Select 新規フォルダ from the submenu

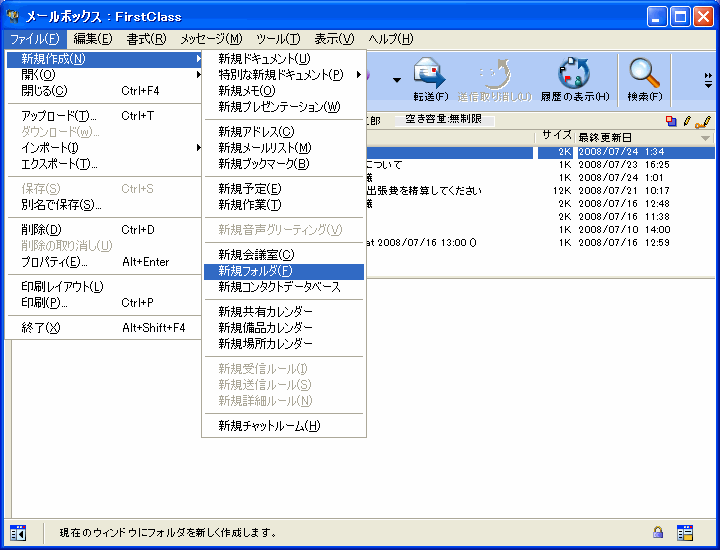[255, 271]
